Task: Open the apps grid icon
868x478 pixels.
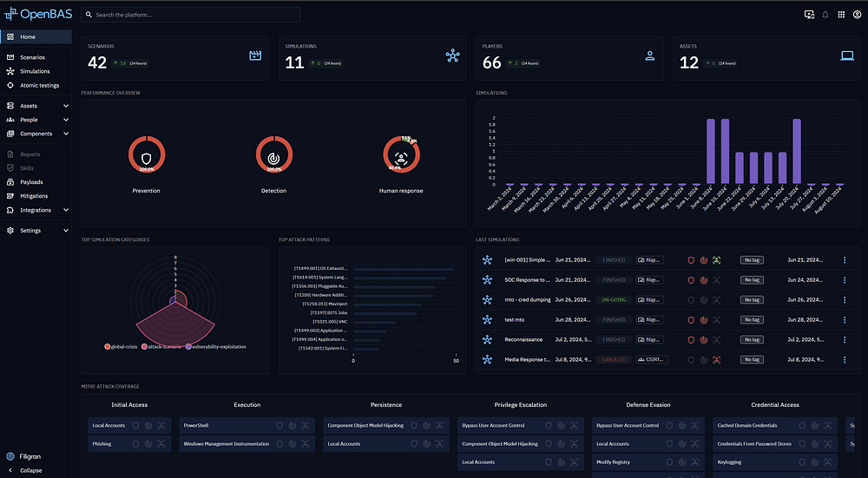Action: click(840, 15)
